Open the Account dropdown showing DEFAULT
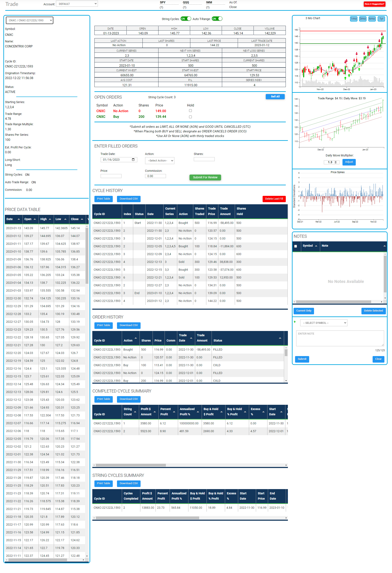 click(77, 4)
